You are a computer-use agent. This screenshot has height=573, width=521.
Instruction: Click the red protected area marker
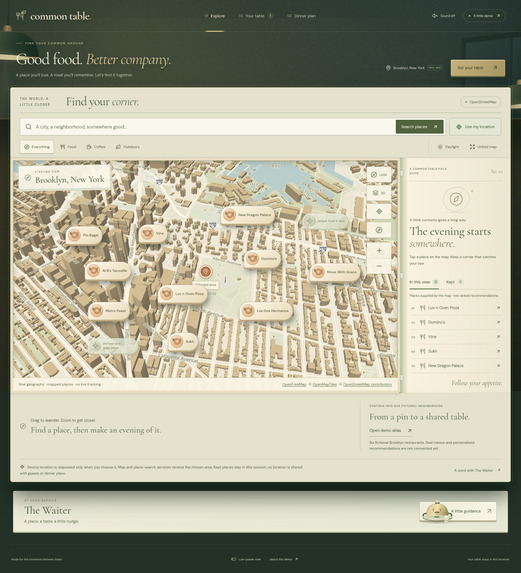[x=206, y=272]
